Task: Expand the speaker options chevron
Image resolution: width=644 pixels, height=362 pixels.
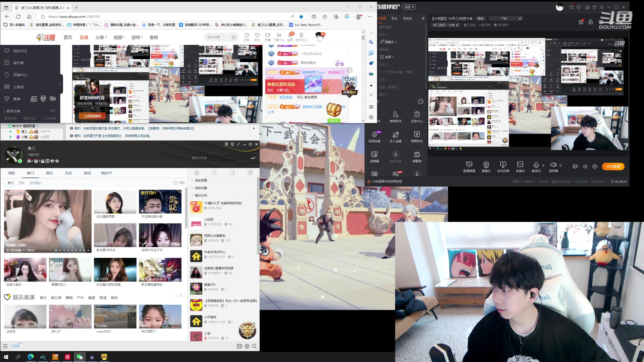Action: [x=560, y=166]
